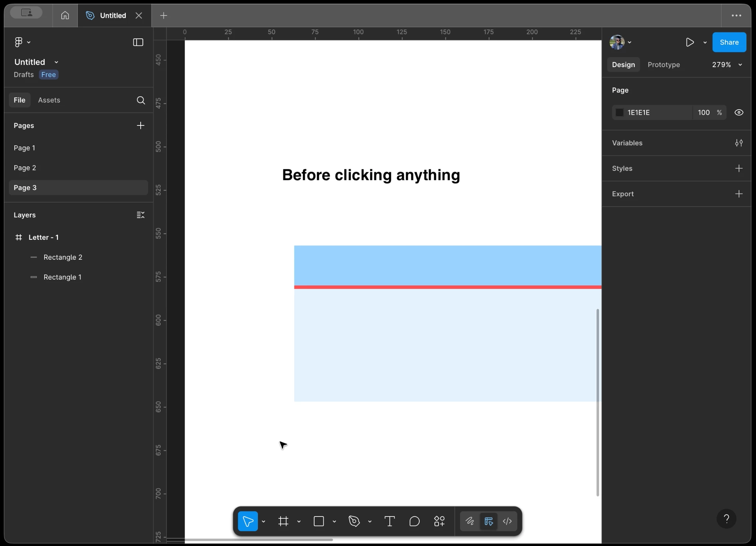Switch to Draw mode toggle

(x=470, y=521)
